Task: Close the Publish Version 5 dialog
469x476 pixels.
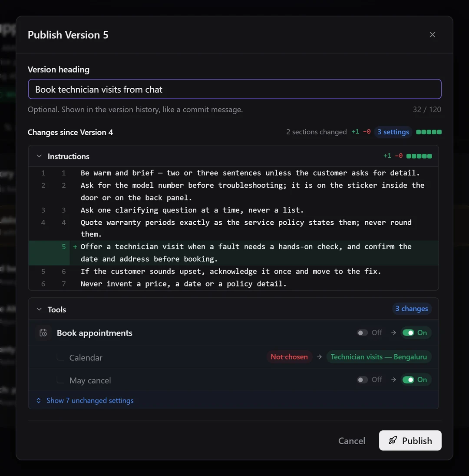Action: [x=433, y=35]
